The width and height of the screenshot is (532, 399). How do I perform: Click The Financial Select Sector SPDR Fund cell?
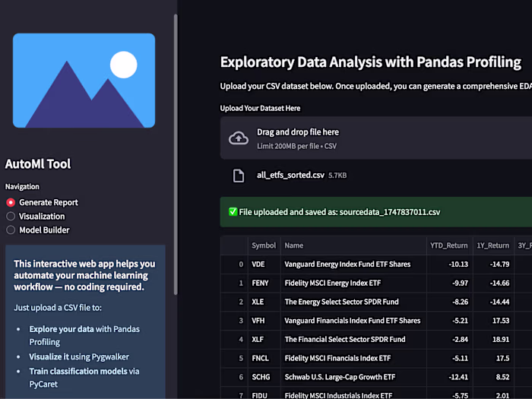353,339
